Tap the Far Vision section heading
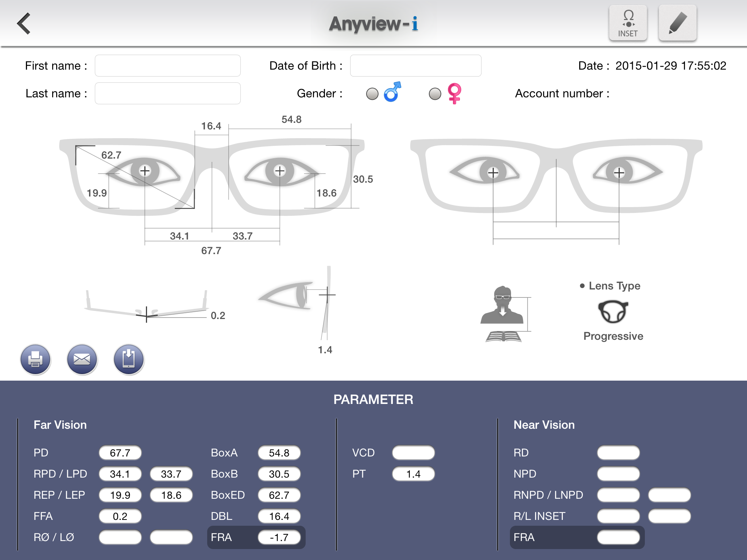The height and width of the screenshot is (560, 747). (60, 425)
